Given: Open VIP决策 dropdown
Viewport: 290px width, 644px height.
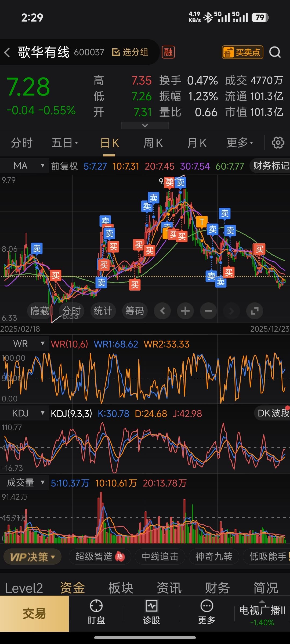Looking at the screenshot, I should 32,557.
